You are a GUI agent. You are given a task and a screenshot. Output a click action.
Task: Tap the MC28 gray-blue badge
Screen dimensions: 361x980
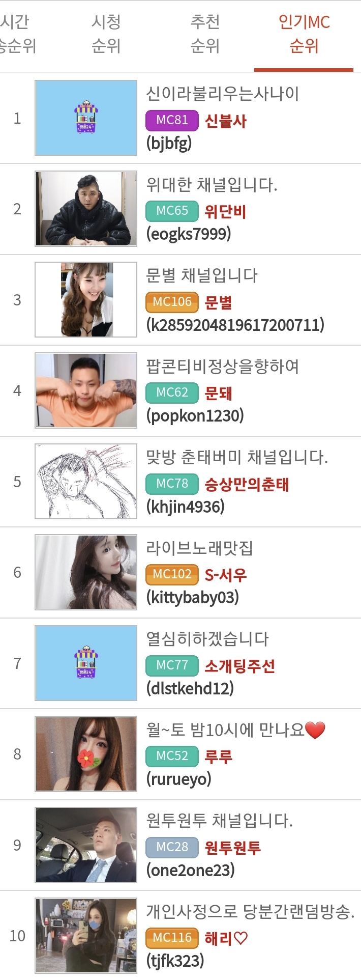point(172,847)
